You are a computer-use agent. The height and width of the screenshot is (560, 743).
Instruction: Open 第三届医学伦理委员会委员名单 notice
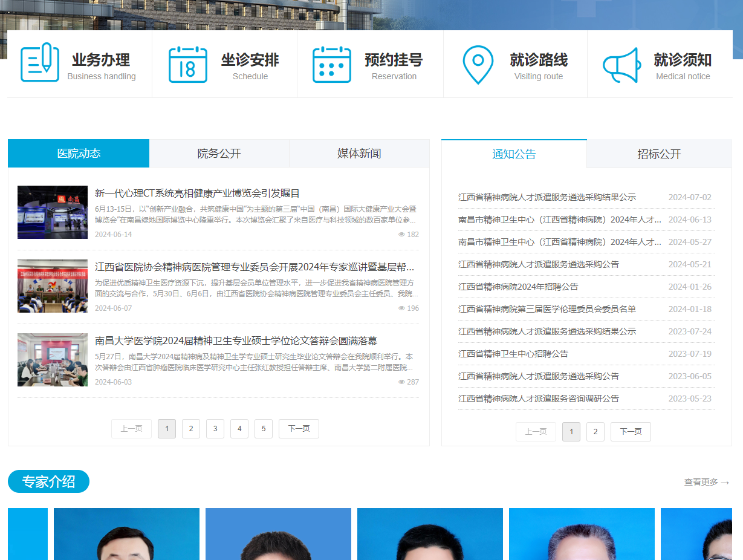pos(547,309)
